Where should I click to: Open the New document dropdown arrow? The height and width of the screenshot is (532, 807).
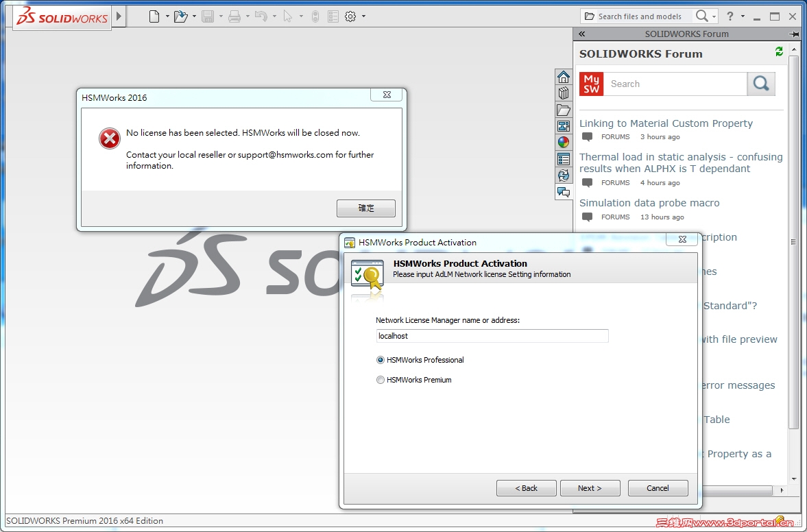pyautogui.click(x=167, y=16)
